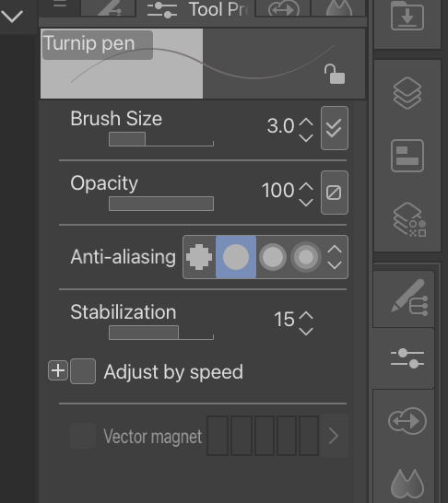Open the Sub Tool pen icon in the sidebar
This screenshot has width=448, height=503.
(409, 298)
